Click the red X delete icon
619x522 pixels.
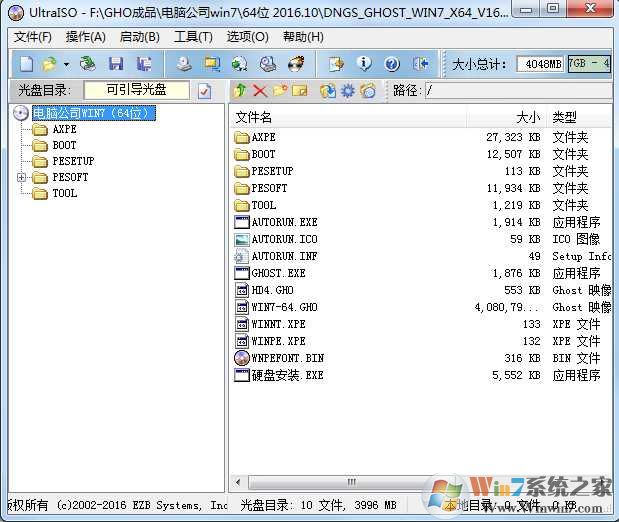tap(260, 91)
